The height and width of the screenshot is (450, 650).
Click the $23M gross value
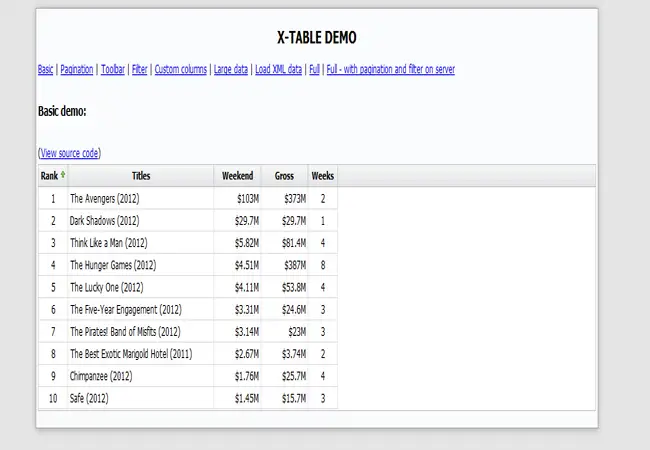(297, 331)
